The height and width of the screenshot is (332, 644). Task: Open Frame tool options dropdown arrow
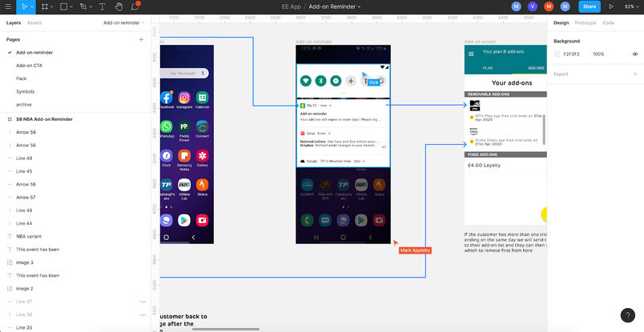pyautogui.click(x=52, y=7)
